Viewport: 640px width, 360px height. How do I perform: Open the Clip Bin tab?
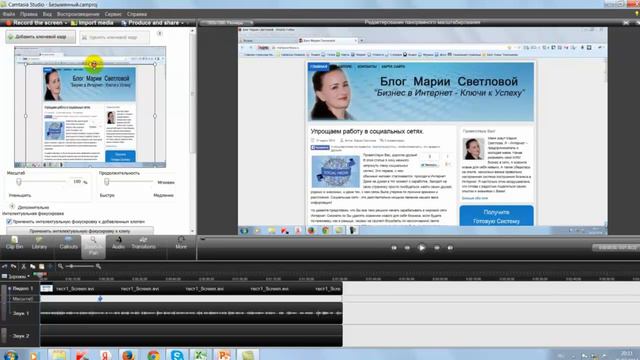(x=14, y=243)
